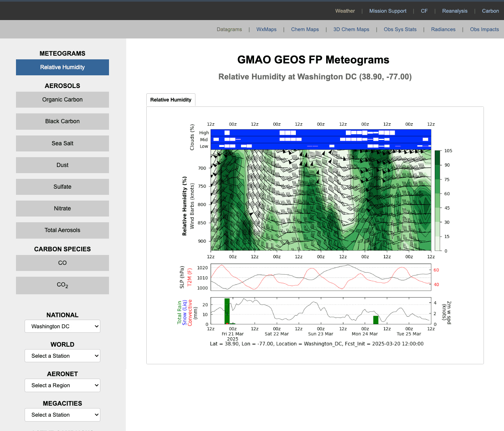Open Obs Sys Stats menu item
This screenshot has width=504, height=431.
tap(400, 29)
